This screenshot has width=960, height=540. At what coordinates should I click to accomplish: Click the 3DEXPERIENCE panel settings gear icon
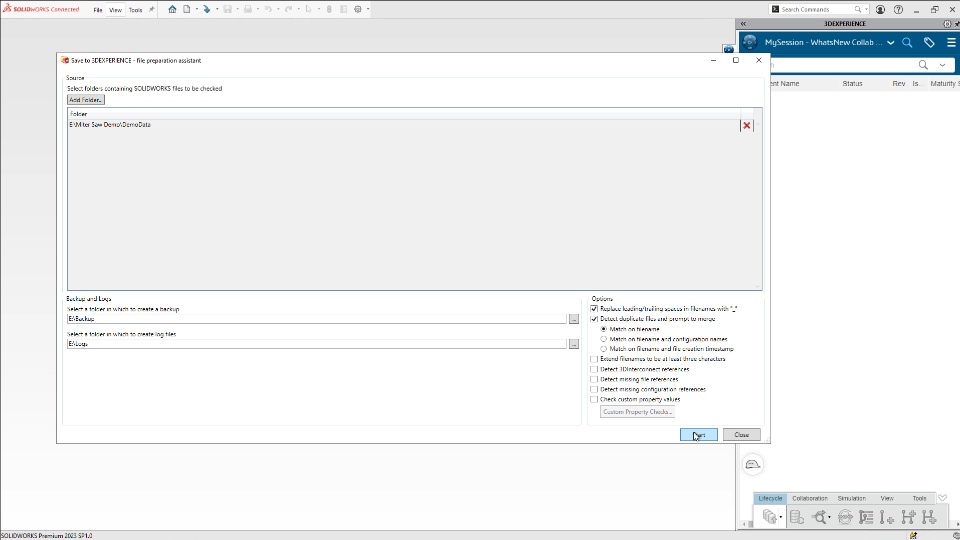click(947, 24)
